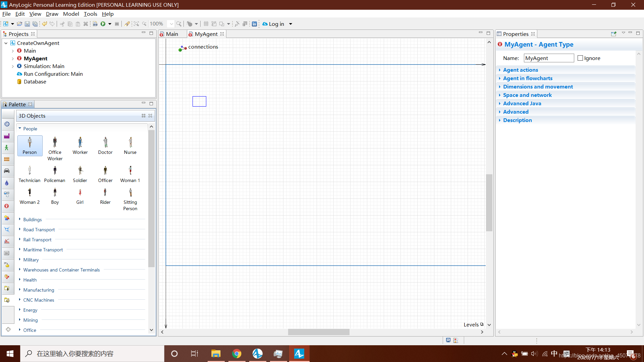The height and width of the screenshot is (362, 644).
Task: Expand the Main tree node
Action: [13, 51]
